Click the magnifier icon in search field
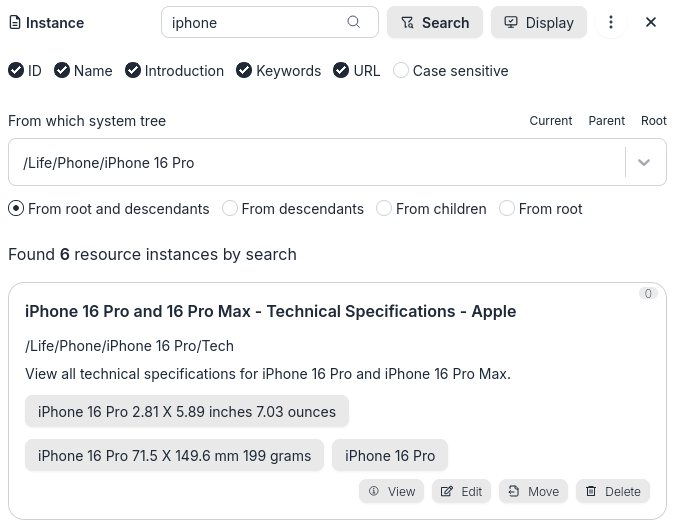The width and height of the screenshot is (677, 525). point(354,22)
